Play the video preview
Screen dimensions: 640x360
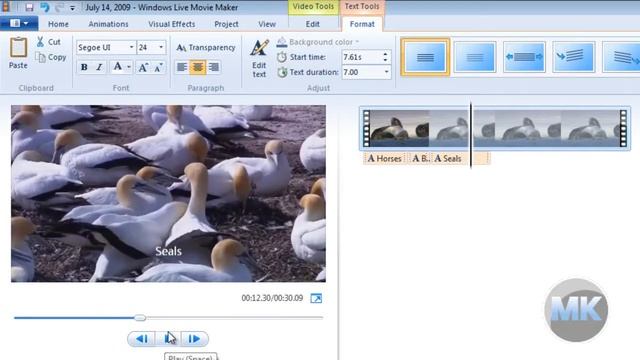pyautogui.click(x=168, y=338)
